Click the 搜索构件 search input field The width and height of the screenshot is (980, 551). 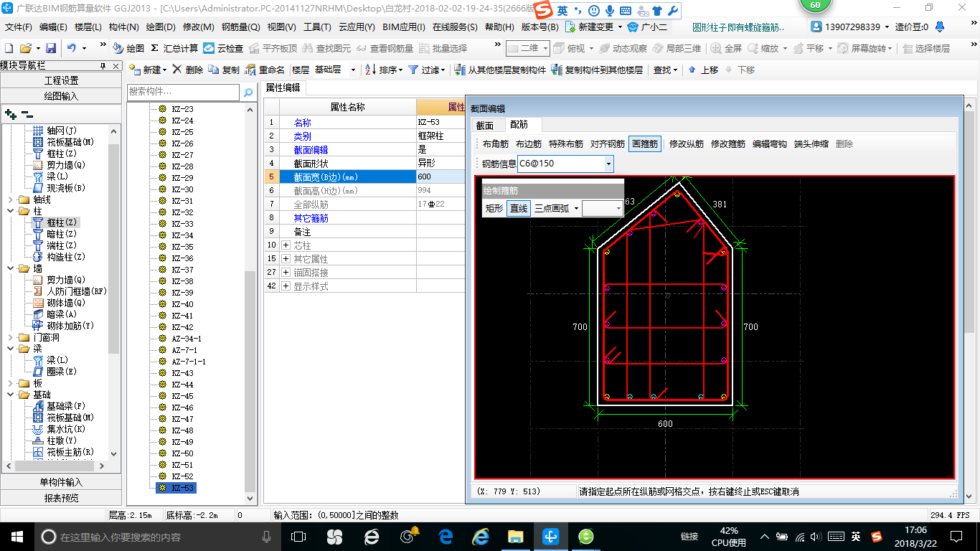click(x=183, y=93)
